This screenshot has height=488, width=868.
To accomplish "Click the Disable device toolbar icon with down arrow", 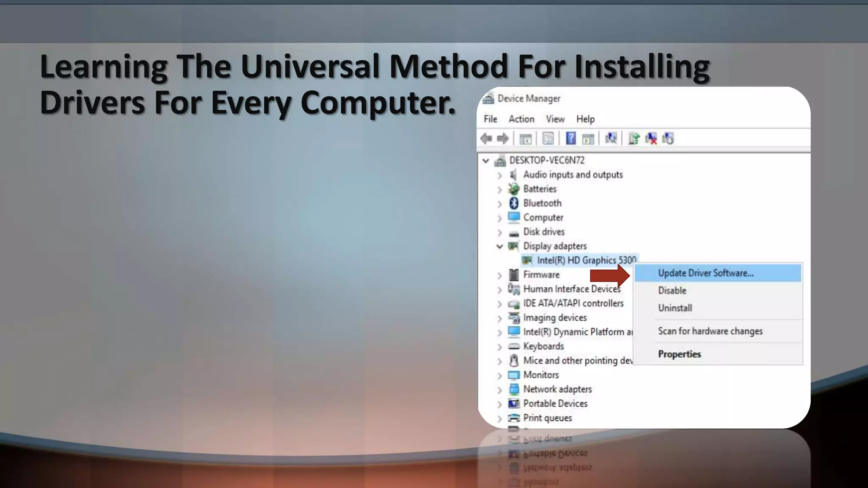I will (x=668, y=139).
